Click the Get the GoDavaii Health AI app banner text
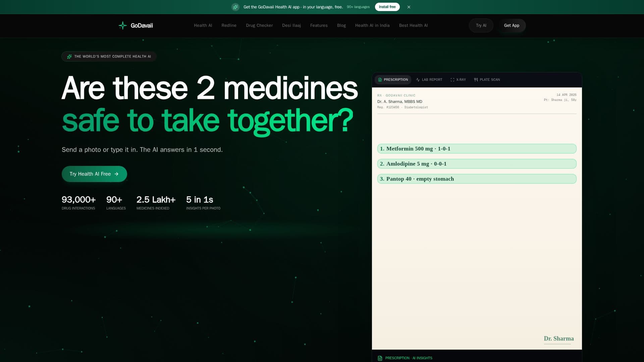Viewport: 644px width, 362px height. (x=293, y=7)
